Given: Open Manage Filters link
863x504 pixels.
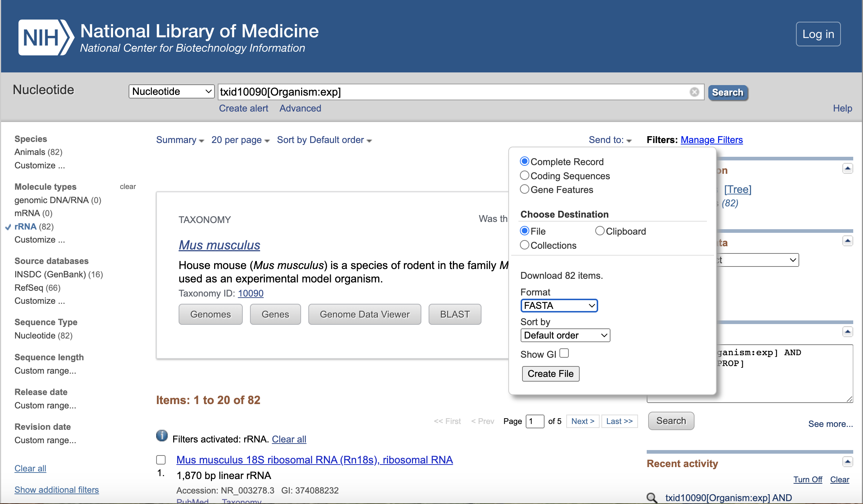Looking at the screenshot, I should [x=712, y=140].
